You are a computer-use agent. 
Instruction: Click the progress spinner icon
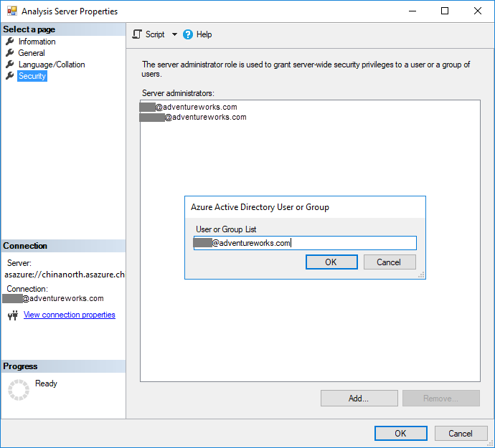click(x=19, y=390)
